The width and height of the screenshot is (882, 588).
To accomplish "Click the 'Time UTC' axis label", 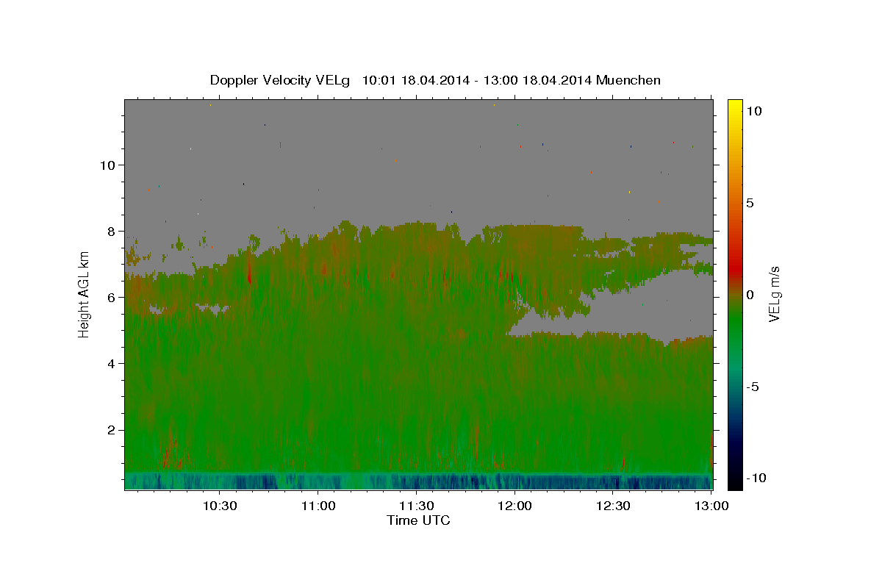I will (419, 520).
